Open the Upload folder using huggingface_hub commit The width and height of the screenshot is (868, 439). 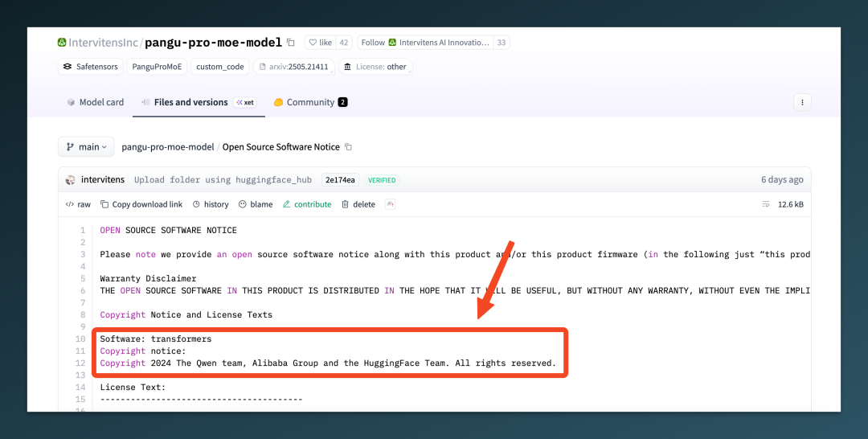point(223,180)
